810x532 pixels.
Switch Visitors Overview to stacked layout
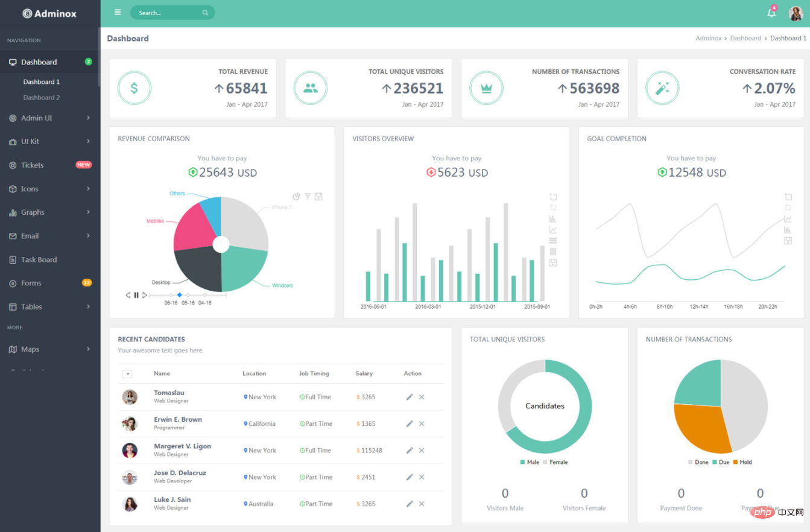pos(553,241)
